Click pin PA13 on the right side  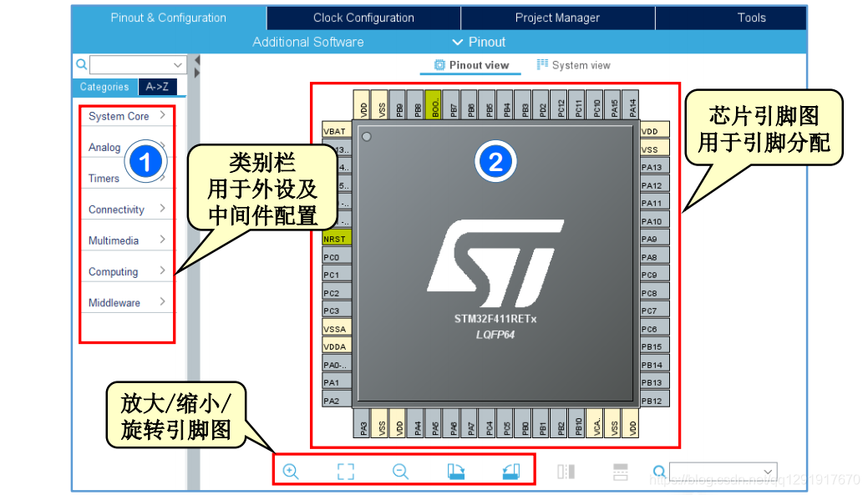pyautogui.click(x=655, y=167)
